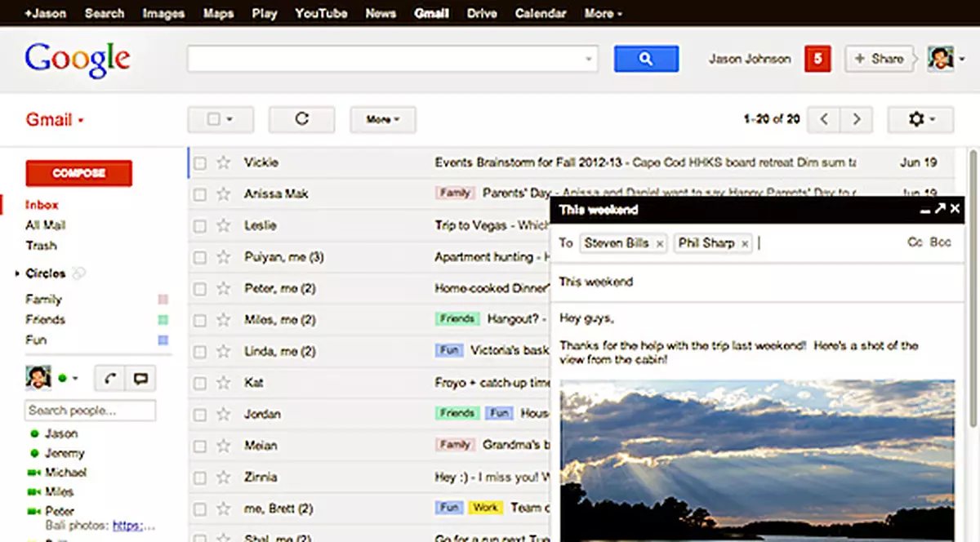Image resolution: width=980 pixels, height=542 pixels.
Task: Open a new chat with the speech bubble icon
Action: 140,378
